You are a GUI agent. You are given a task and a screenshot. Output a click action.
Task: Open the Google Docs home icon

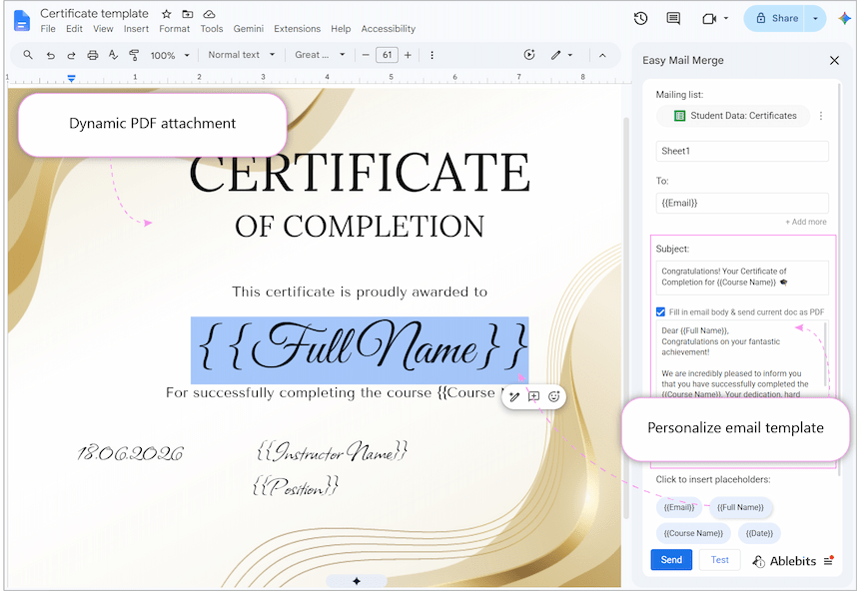22,21
